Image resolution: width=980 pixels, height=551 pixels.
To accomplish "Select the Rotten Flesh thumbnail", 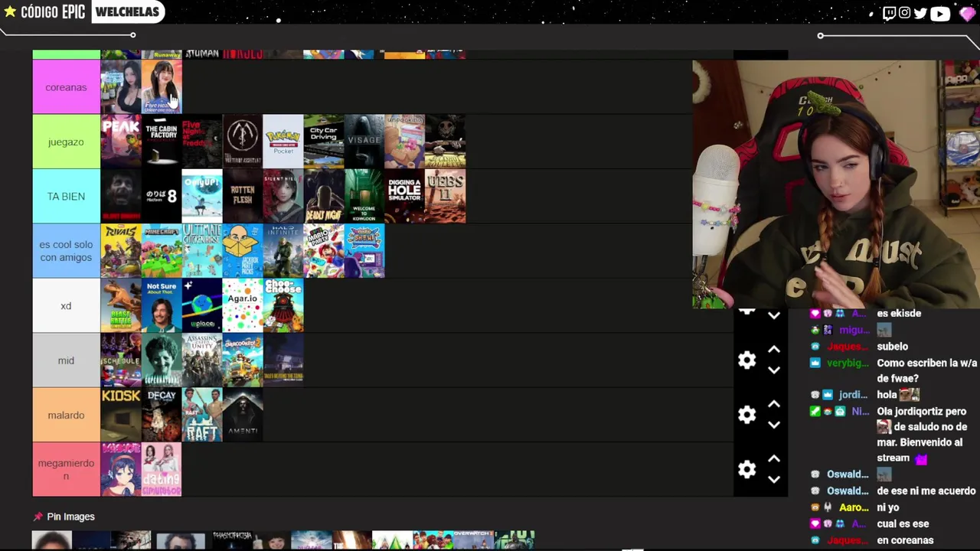I will 243,197.
